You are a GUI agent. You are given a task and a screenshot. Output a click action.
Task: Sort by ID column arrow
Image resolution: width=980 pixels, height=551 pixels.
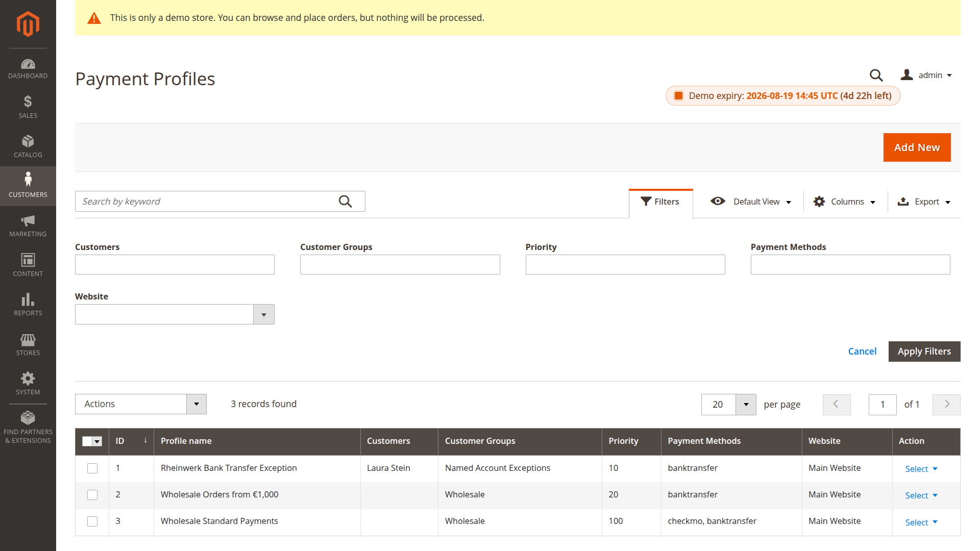click(145, 440)
